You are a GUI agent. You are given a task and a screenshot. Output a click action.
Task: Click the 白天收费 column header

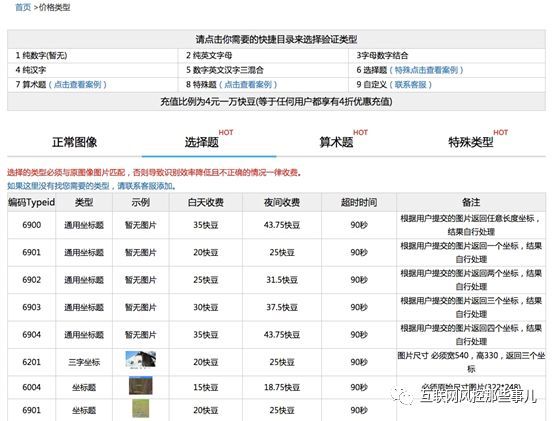(x=206, y=202)
